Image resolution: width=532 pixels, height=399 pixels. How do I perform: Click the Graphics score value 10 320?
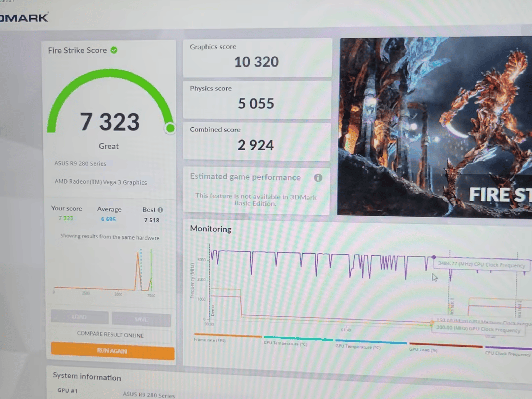click(x=256, y=62)
